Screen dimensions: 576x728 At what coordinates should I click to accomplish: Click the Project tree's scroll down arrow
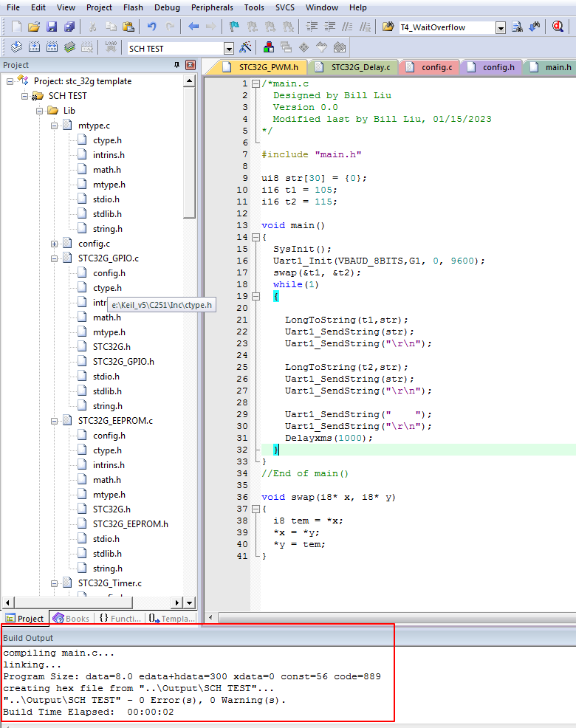pyautogui.click(x=190, y=603)
